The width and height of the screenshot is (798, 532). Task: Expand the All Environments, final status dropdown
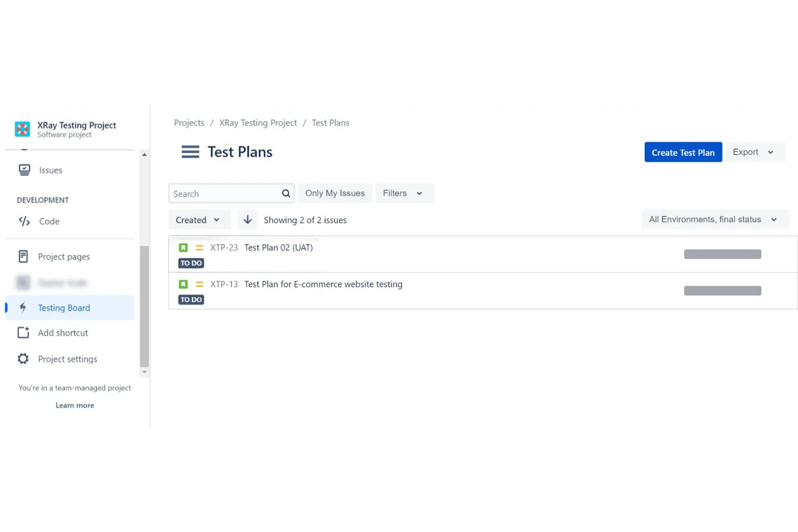[x=714, y=219]
